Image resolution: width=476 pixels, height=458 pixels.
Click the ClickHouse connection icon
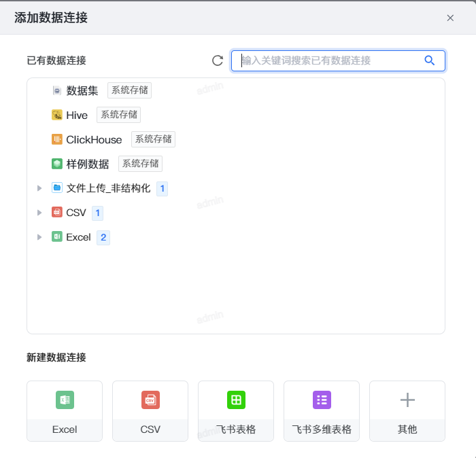click(x=57, y=139)
